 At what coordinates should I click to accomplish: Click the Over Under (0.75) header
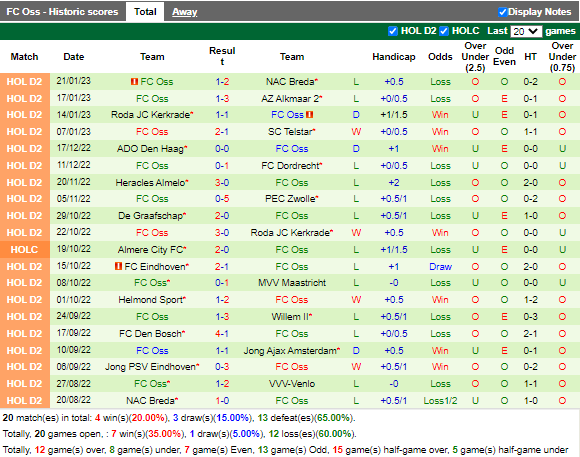(562, 57)
